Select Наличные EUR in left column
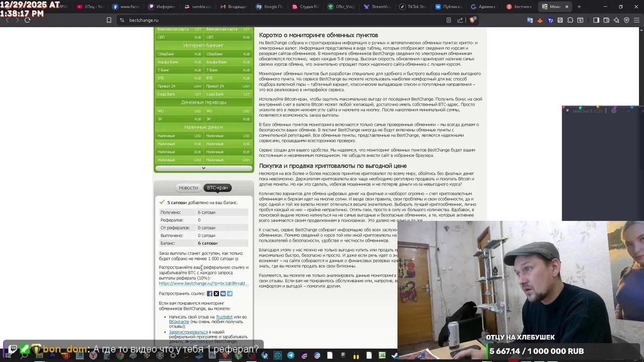The height and width of the screenshot is (362, 644). tap(179, 152)
